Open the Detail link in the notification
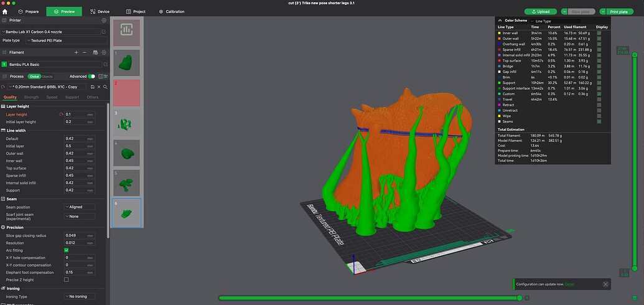 point(570,284)
